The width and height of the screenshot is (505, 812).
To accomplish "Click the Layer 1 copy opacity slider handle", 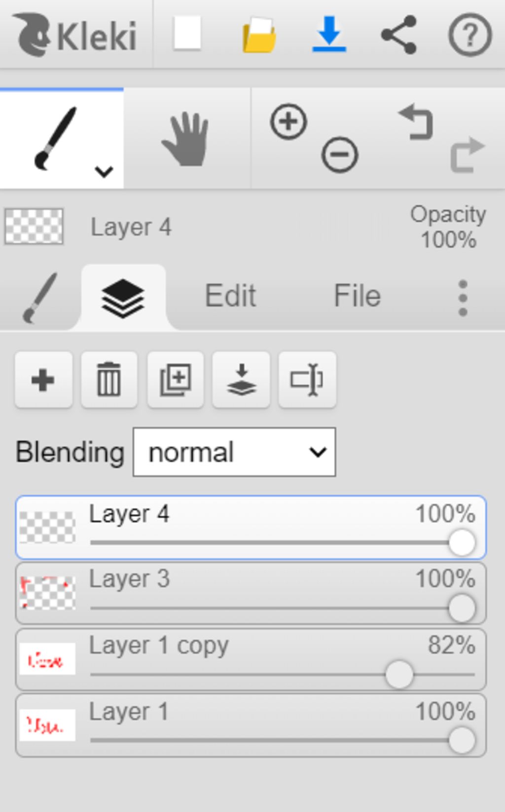I will [399, 674].
